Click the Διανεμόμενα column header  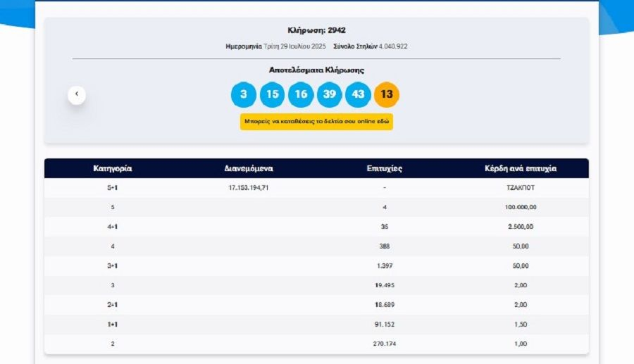(249, 169)
